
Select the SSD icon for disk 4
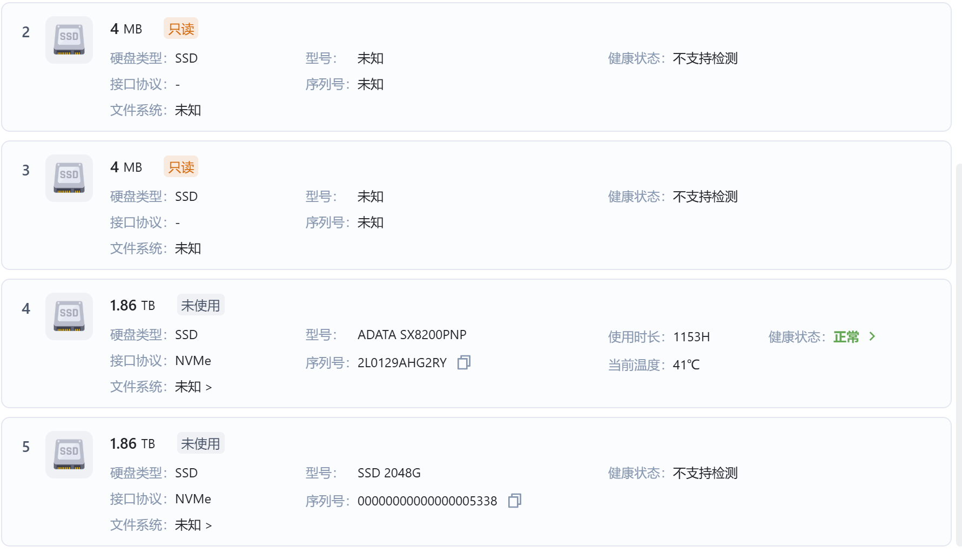coord(69,316)
